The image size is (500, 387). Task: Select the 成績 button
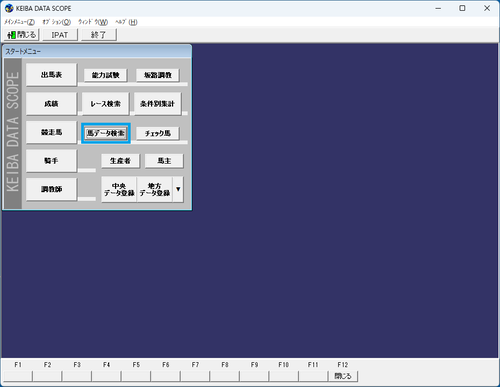(x=51, y=104)
